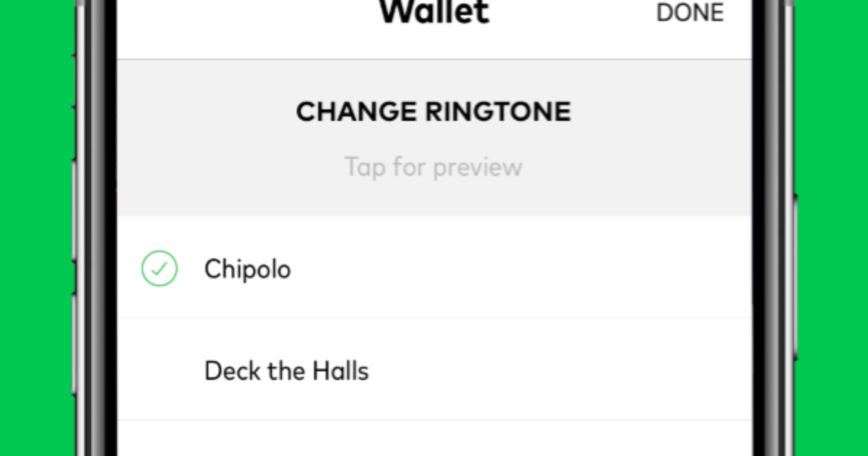
Task: Click empty selection spot left of Deck the Halls
Action: tap(159, 371)
